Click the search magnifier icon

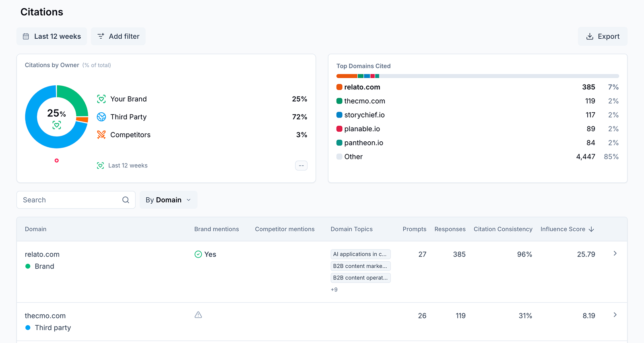(x=126, y=200)
